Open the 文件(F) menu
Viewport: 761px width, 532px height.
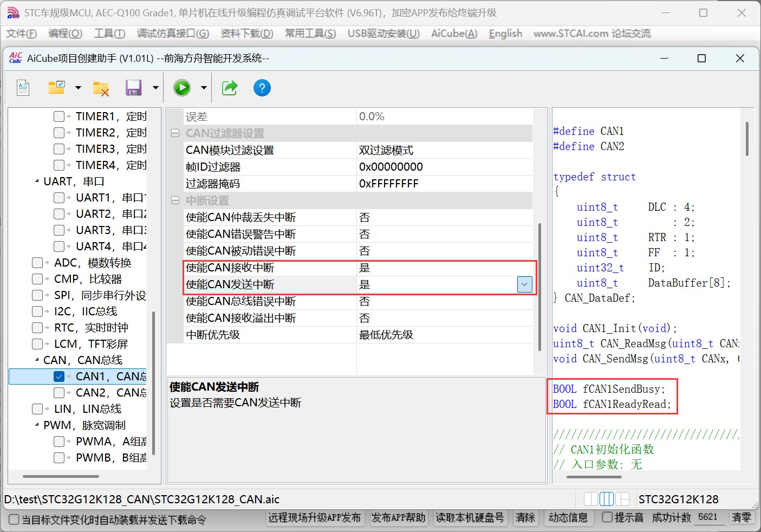tap(22, 34)
